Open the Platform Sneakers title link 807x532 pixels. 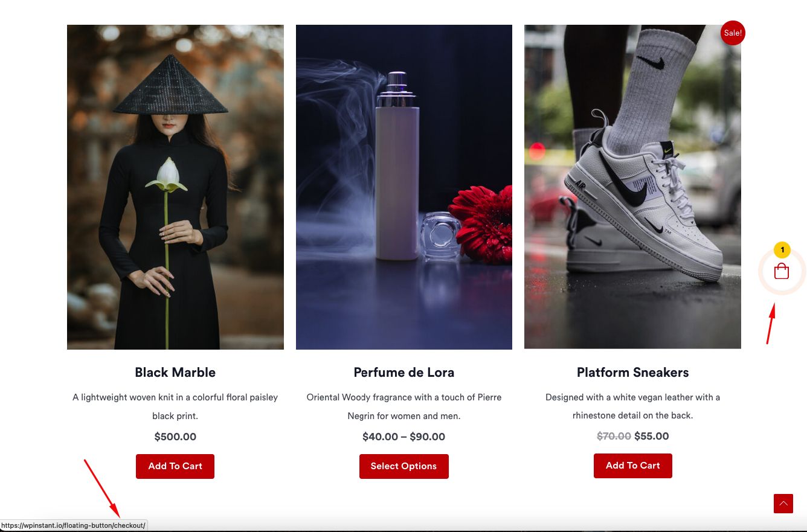633,373
